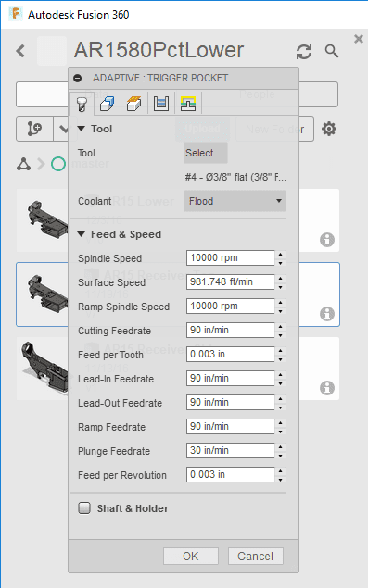368x588 pixels.
Task: Click the Lead-In Feedrate stepper arrows
Action: tap(281, 378)
